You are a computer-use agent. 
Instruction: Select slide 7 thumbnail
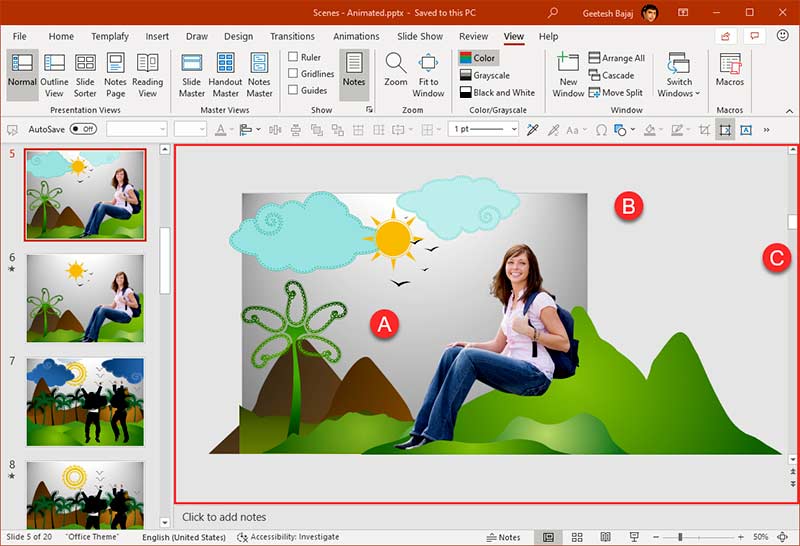tap(85, 401)
